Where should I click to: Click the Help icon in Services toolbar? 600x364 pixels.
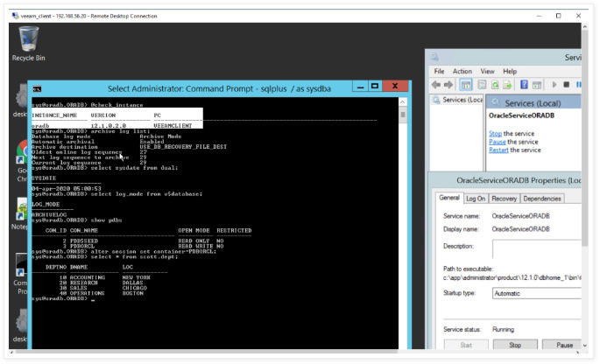525,85
